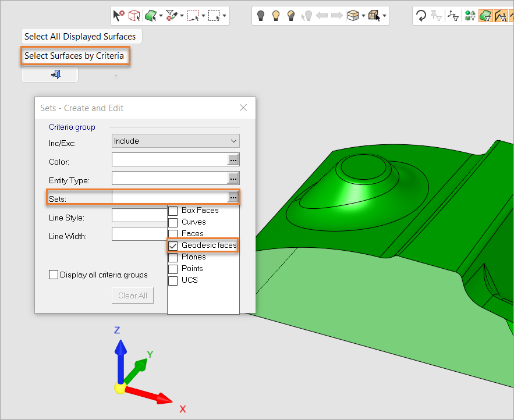
Task: Select the red wireframe box tool
Action: click(134, 16)
